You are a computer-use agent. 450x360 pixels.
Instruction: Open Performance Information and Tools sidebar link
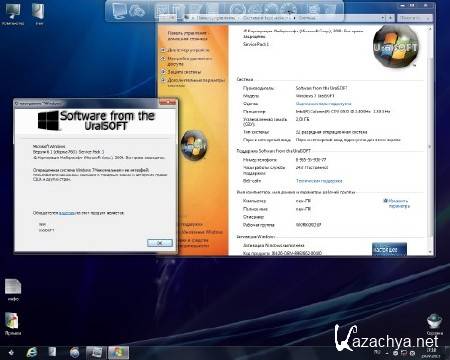click(193, 243)
